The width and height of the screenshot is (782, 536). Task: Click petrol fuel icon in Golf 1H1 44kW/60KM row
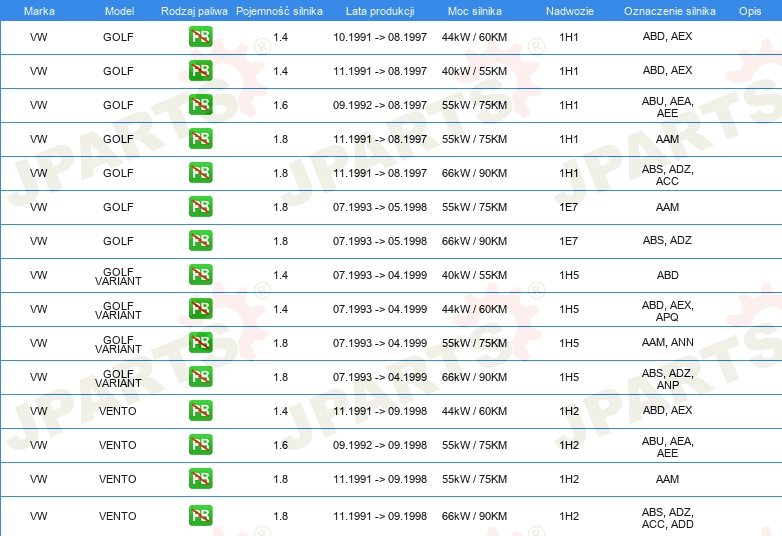tap(200, 36)
